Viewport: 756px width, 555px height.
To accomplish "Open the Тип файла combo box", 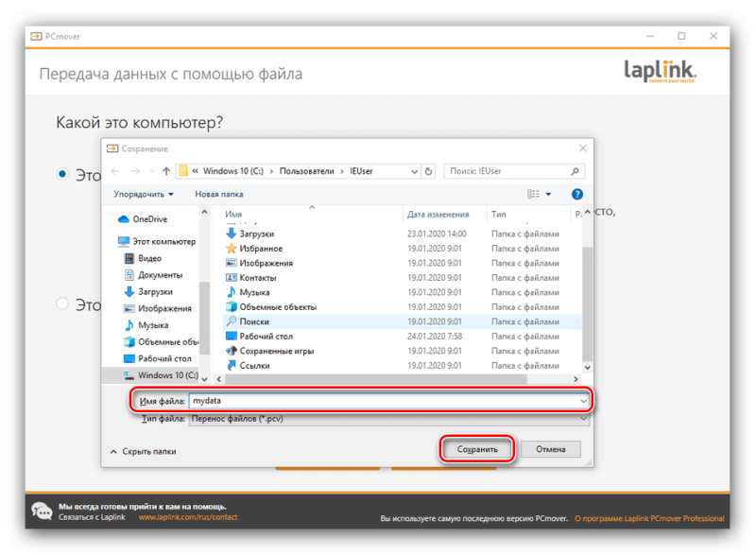I will click(388, 419).
